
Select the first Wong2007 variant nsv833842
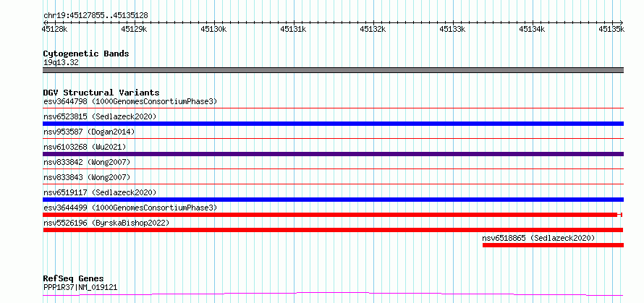[x=87, y=162]
